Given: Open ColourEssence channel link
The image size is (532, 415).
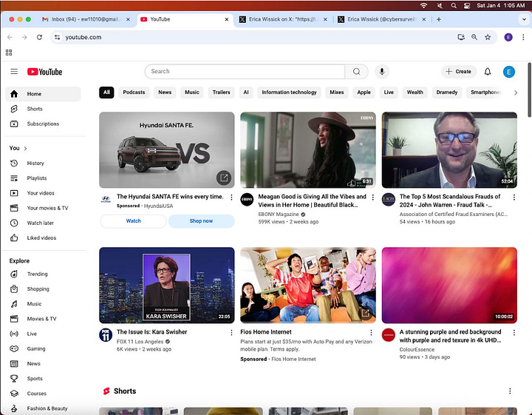Looking at the screenshot, I should pos(417,349).
